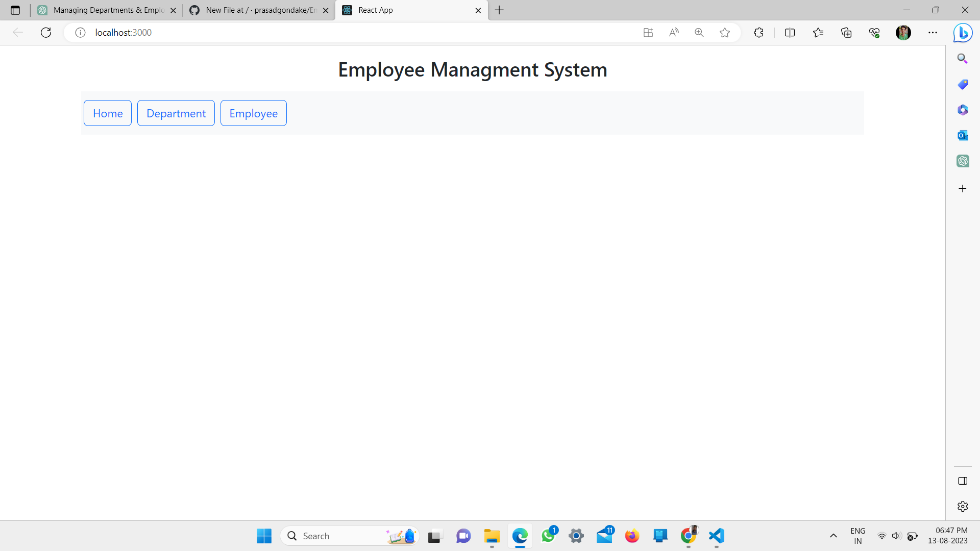Open Outlook from the Edge sidebar
Screen dimensions: 980x551
(x=963, y=135)
